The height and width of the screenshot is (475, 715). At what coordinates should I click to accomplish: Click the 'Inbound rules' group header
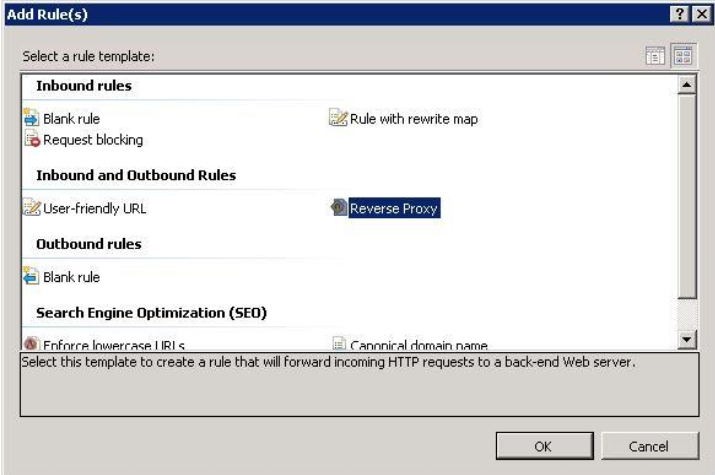coord(84,86)
